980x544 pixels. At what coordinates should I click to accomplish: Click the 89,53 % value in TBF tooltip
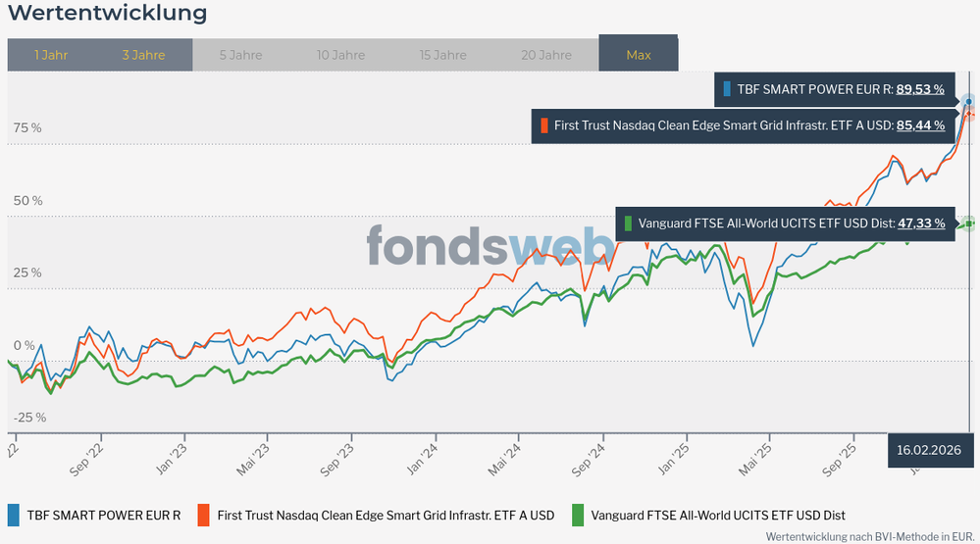(920, 89)
